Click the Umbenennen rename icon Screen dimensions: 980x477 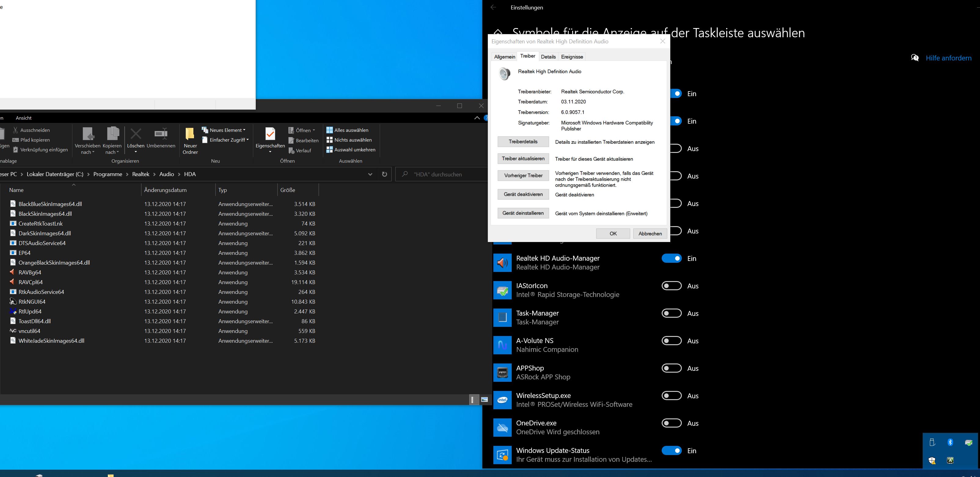tap(161, 134)
